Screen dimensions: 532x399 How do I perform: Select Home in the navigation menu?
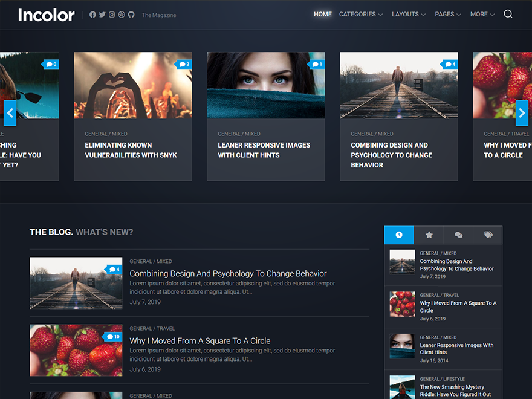pyautogui.click(x=322, y=14)
